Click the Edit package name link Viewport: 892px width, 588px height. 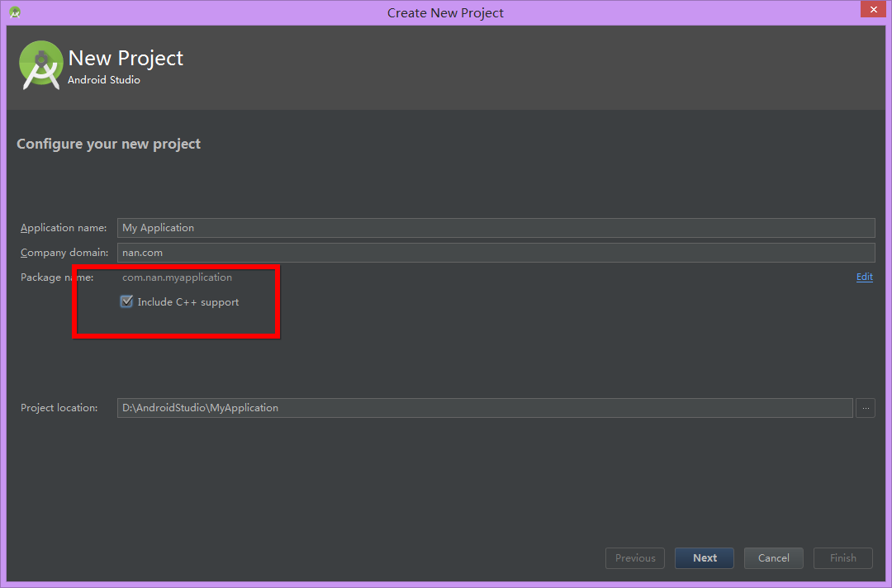(x=864, y=277)
